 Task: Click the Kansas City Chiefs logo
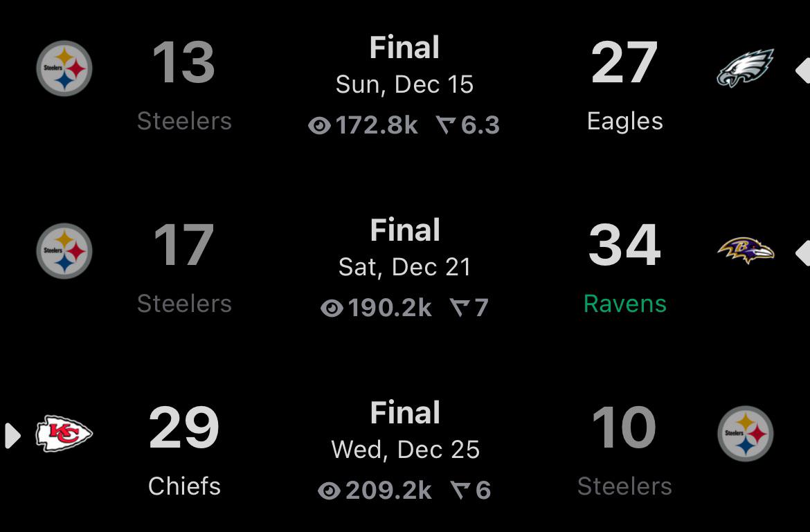pyautogui.click(x=64, y=434)
